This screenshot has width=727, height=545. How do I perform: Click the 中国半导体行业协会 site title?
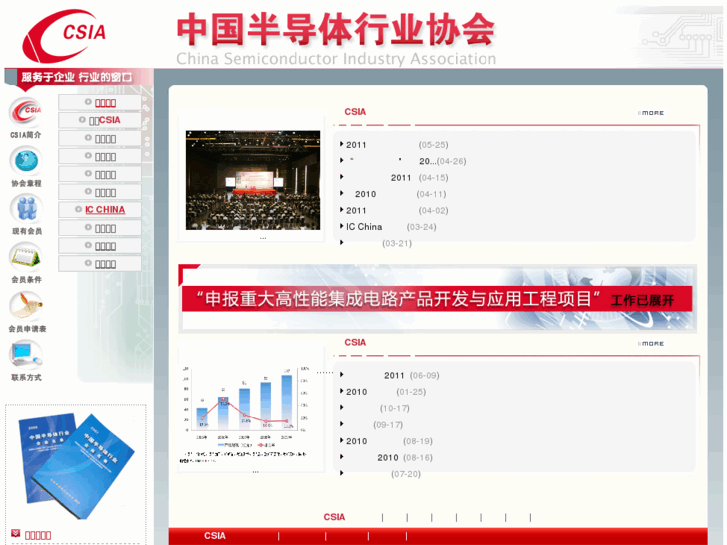(x=336, y=29)
